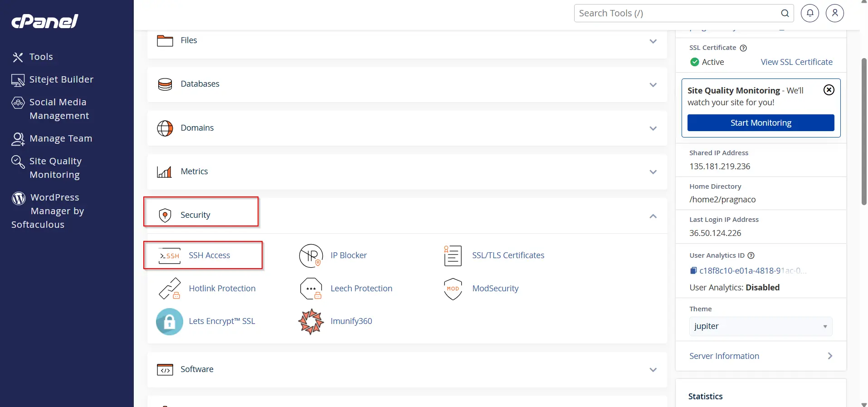Open WordPress Manager by Softaculous
This screenshot has width=868, height=407.
click(48, 211)
